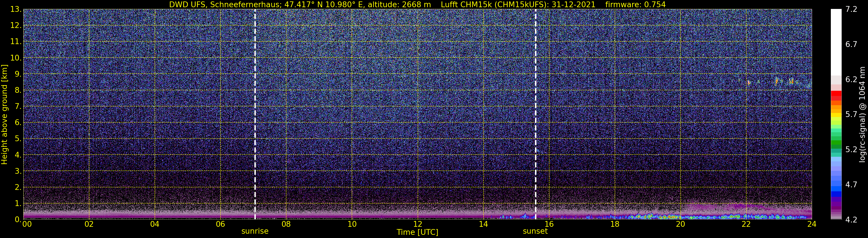The width and height of the screenshot is (868, 238).
Task: Click the '13.' height tick label
Action: click(x=16, y=10)
